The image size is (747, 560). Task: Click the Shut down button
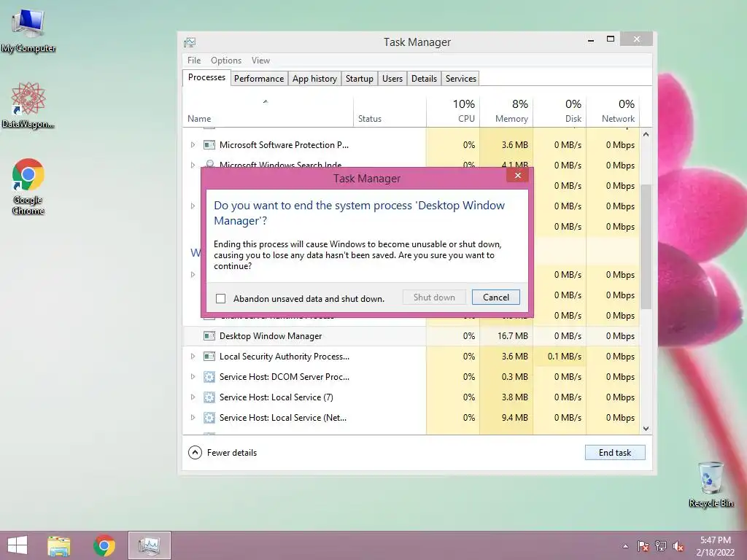click(434, 297)
